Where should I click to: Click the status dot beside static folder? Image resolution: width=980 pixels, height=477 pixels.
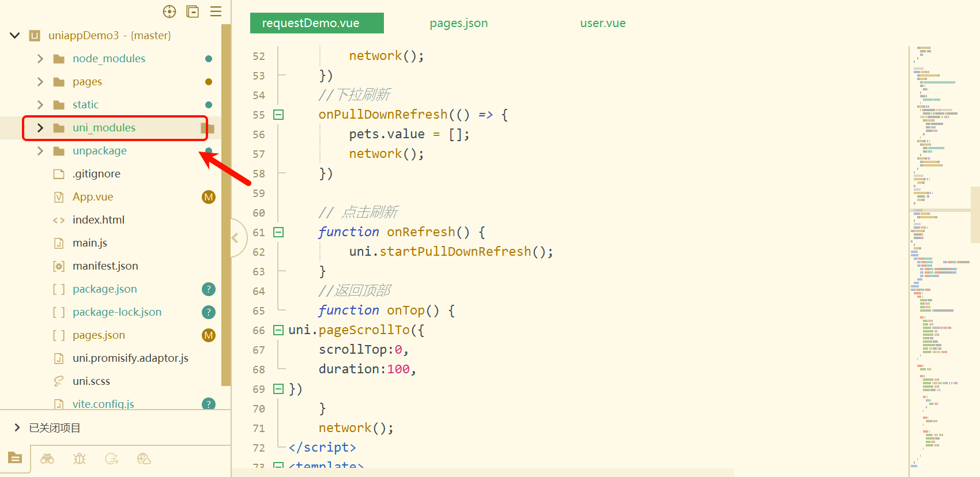pyautogui.click(x=209, y=105)
